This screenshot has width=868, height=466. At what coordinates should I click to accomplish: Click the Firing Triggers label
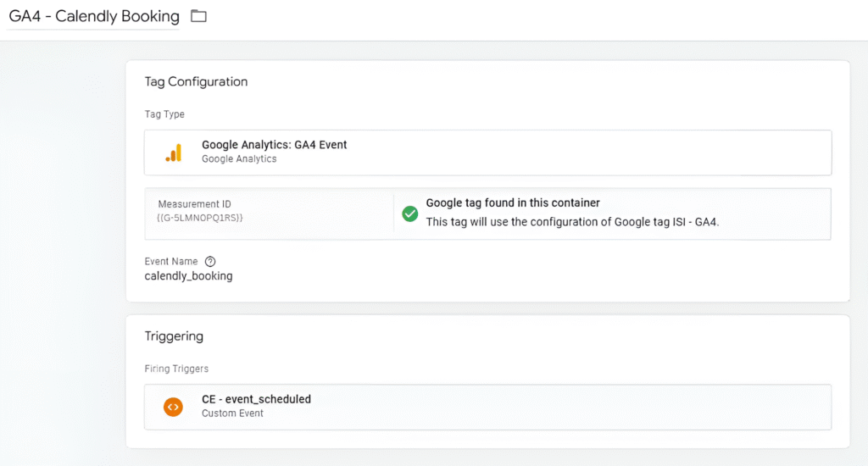176,369
